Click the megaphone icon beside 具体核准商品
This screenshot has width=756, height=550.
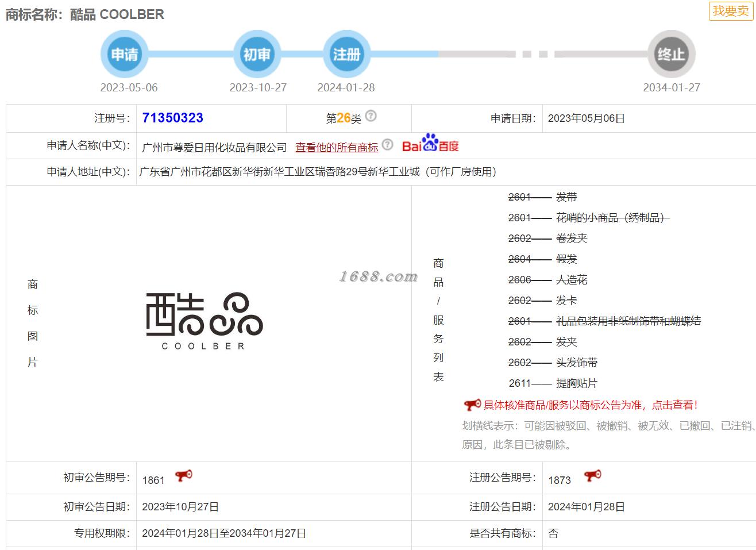tap(472, 405)
